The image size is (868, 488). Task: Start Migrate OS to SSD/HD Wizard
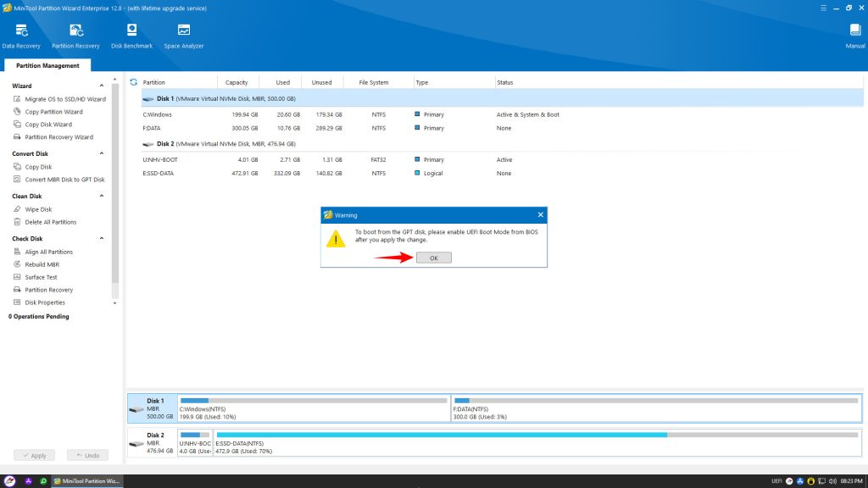tap(59, 99)
